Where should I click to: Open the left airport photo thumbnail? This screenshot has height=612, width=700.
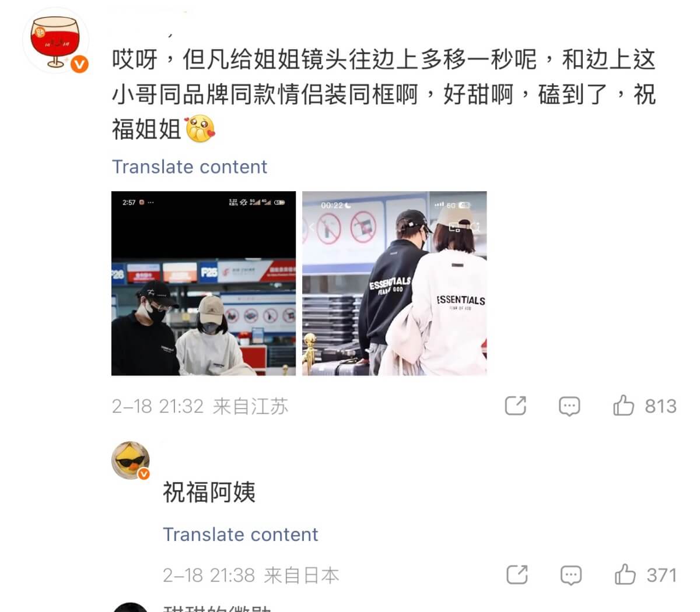(204, 283)
